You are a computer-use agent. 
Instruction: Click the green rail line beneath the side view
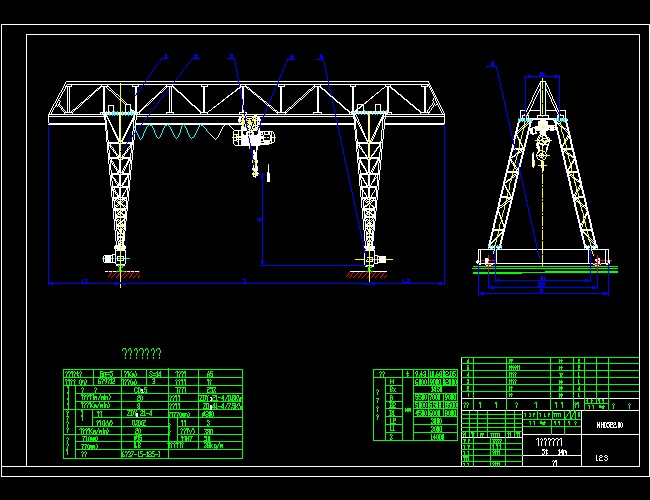click(x=545, y=270)
